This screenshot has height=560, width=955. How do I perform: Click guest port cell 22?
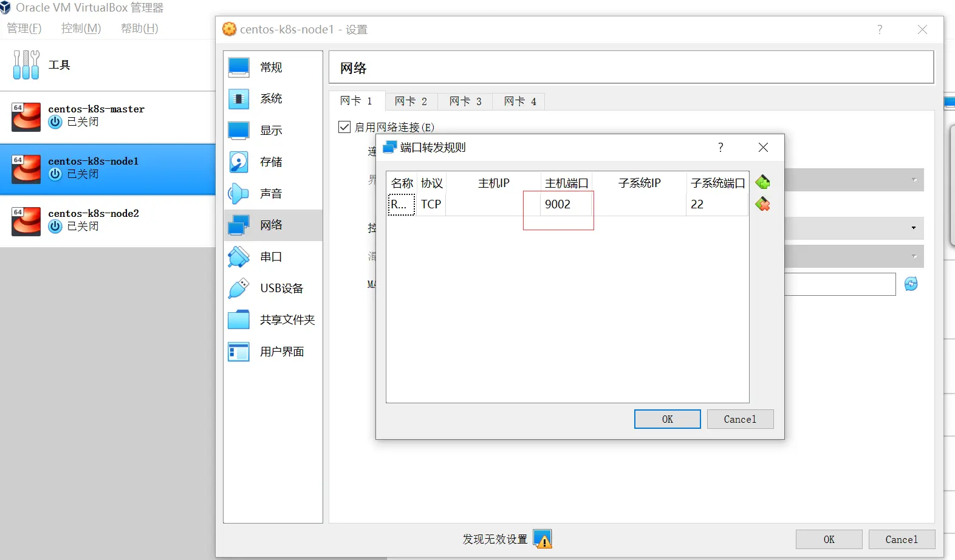tap(717, 205)
